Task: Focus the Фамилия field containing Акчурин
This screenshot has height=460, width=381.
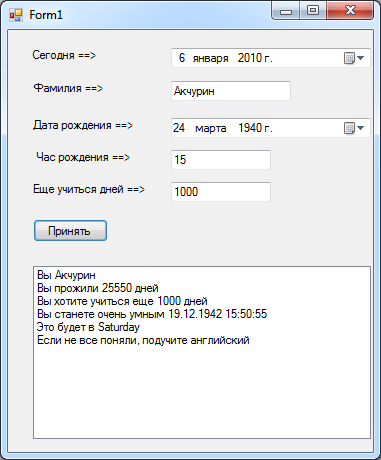Action: [231, 91]
